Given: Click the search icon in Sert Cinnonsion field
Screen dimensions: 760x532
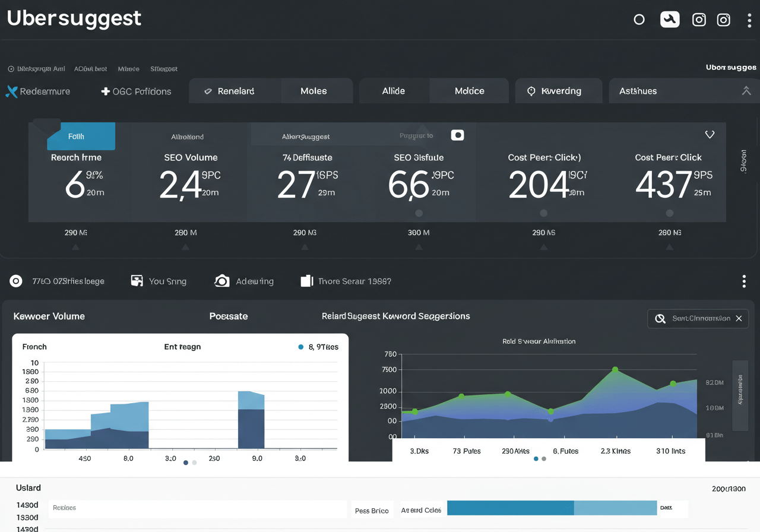Looking at the screenshot, I should 660,319.
